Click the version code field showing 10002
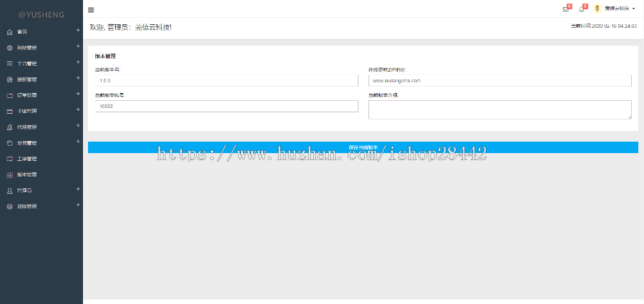This screenshot has height=304, width=644. tap(226, 106)
